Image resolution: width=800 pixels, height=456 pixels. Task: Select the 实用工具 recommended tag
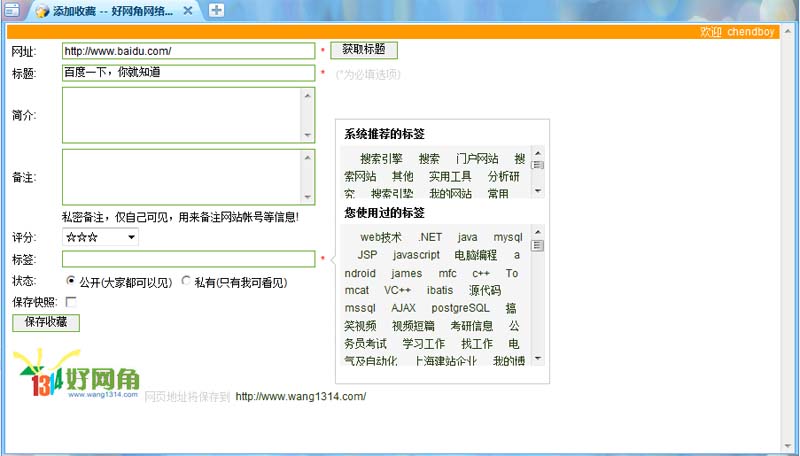point(450,176)
